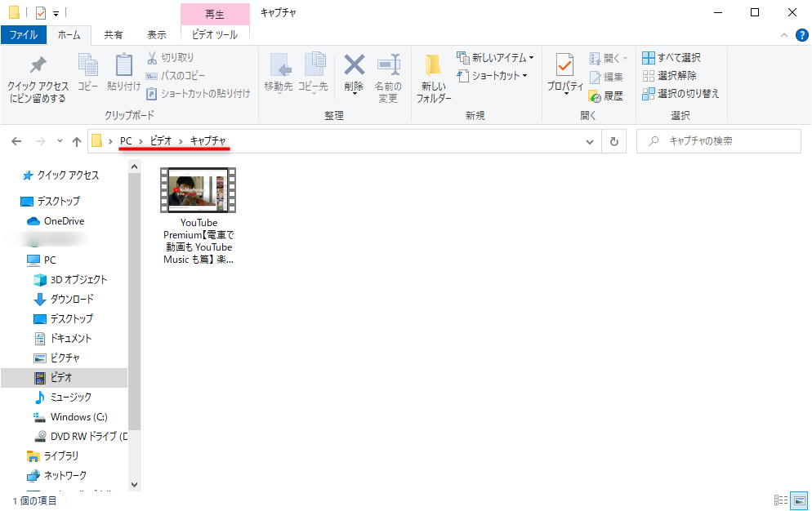812x511 pixels.
Task: Select クイック アクセス in navigation pane
Action: [x=60, y=176]
